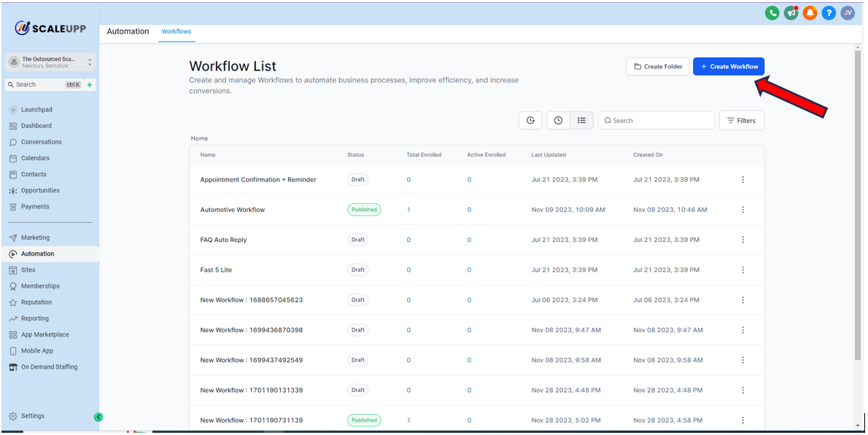This screenshot has height=435, width=868.
Task: Click the Create Workflow button
Action: pos(728,66)
